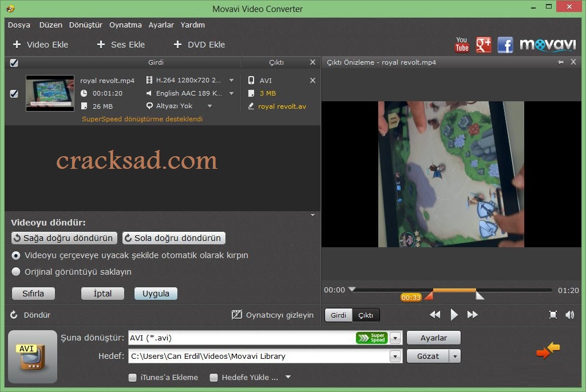Click the AVI format preset icon
This screenshot has height=392, width=586.
[x=33, y=357]
